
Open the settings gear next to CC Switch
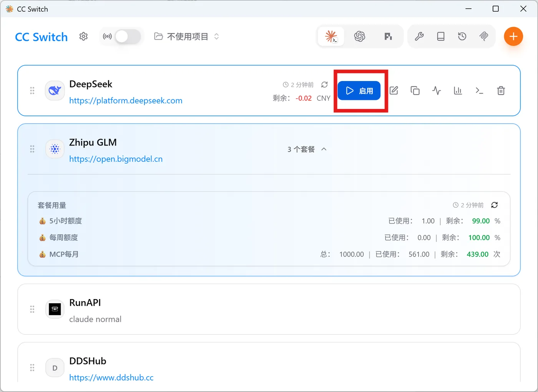[x=83, y=36]
